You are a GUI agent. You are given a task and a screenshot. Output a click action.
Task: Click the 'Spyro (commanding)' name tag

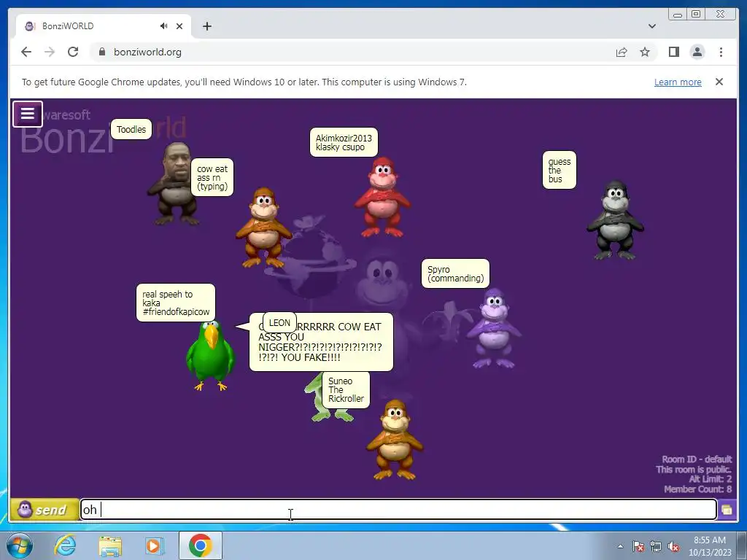[x=455, y=274]
